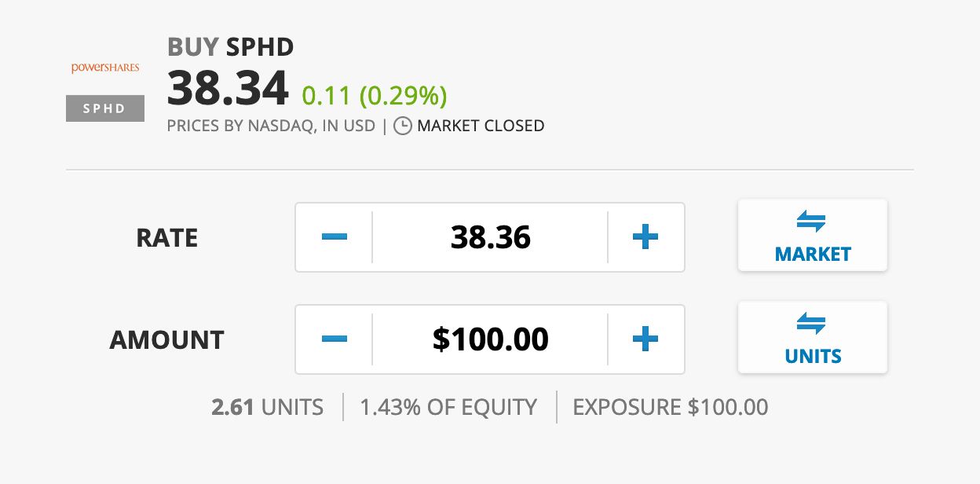Click the clock icon beside Market Closed
Image resolution: width=980 pixels, height=484 pixels.
click(402, 126)
